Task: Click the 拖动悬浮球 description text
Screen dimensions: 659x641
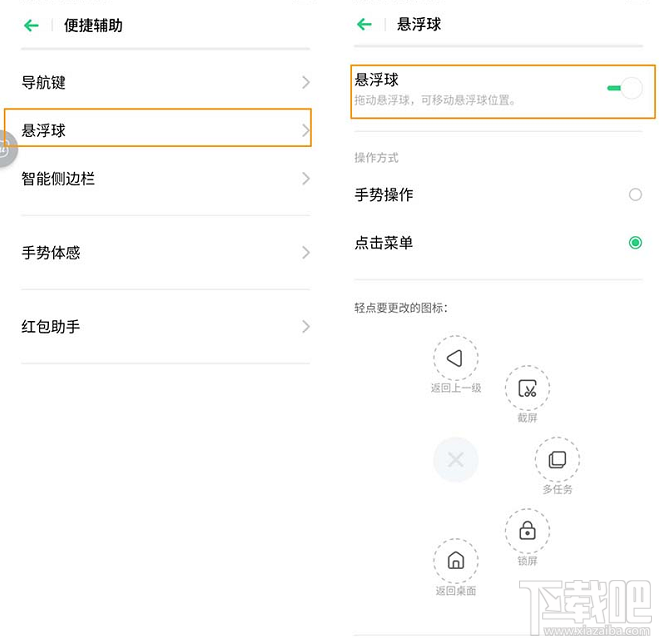Action: click(435, 100)
